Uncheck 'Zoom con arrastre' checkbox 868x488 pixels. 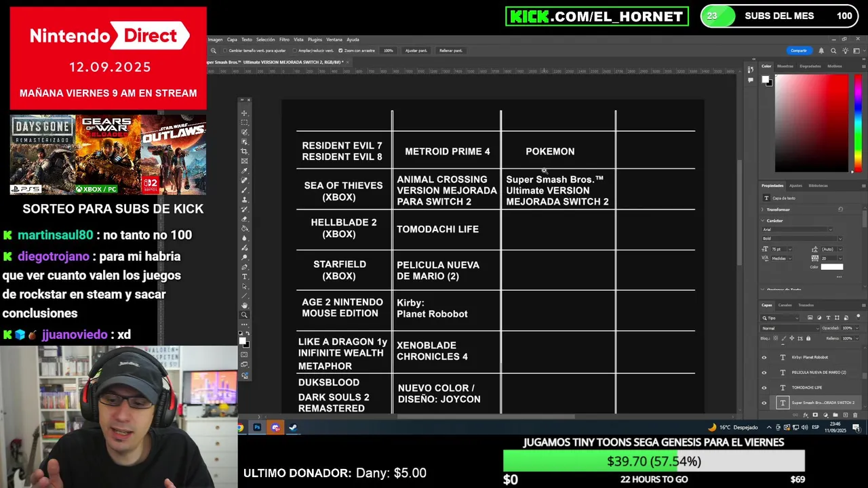tap(340, 51)
